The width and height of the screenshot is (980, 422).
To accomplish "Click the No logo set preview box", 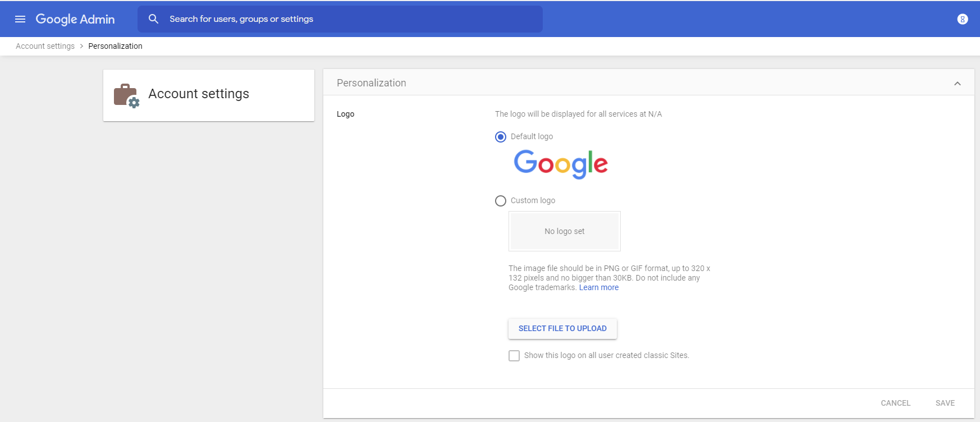I will [565, 231].
